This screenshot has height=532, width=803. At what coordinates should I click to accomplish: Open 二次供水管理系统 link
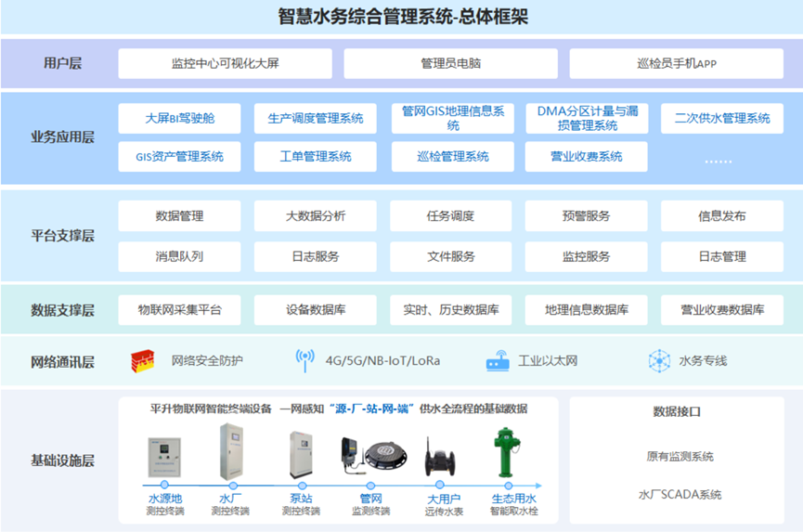click(722, 118)
